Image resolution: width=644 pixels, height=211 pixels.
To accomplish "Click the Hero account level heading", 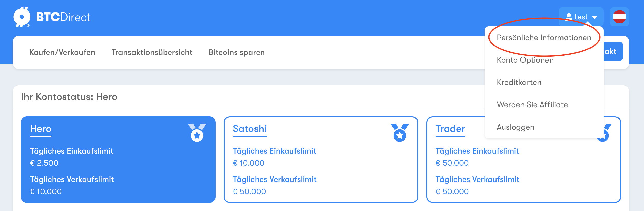I will (41, 129).
